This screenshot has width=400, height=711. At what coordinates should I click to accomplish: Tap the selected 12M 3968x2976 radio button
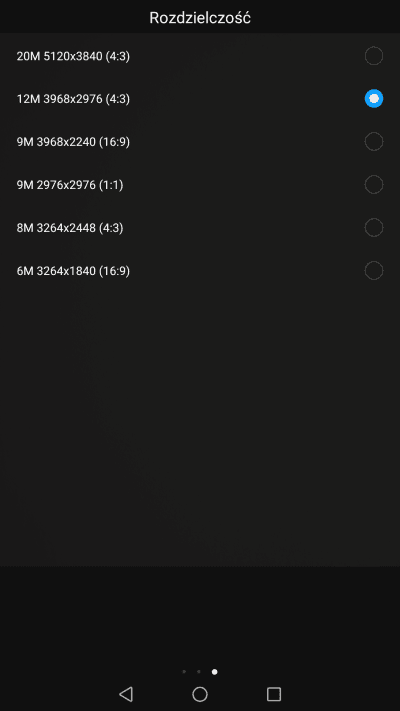coord(374,98)
